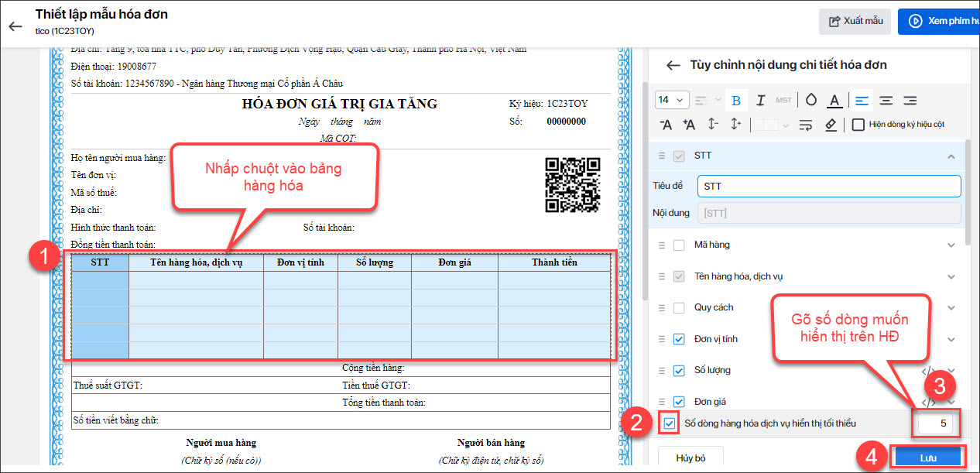Uncheck the Số lượng checkbox
This screenshot has width=980, height=473.
coord(679,371)
